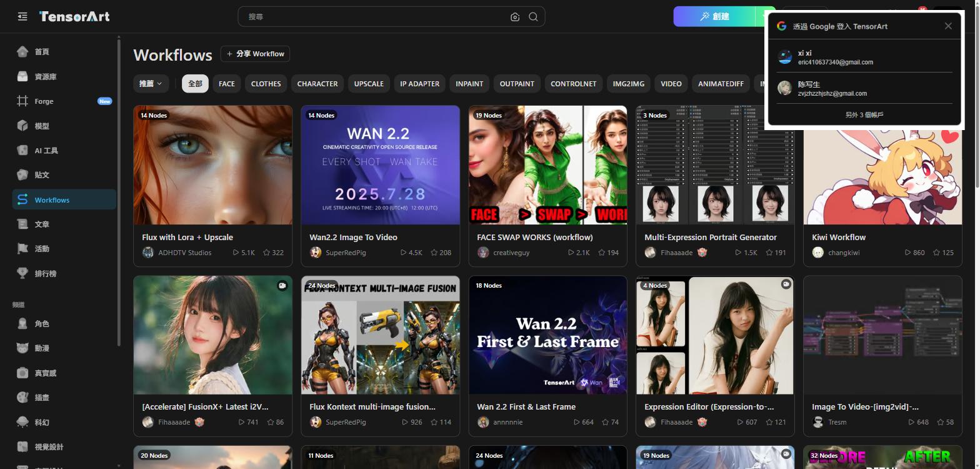Screen dimensions: 980x469
Task: Filter workflows by INPAINT
Action: click(x=469, y=83)
